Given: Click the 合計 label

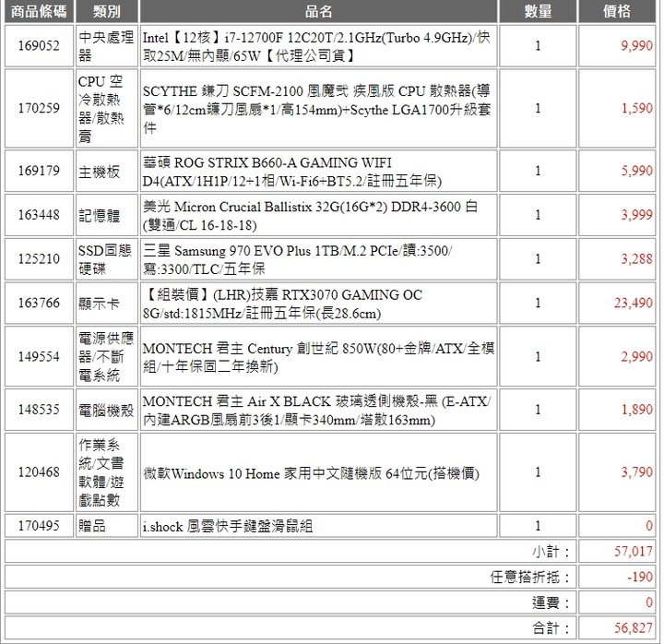Looking at the screenshot, I should click(551, 628).
